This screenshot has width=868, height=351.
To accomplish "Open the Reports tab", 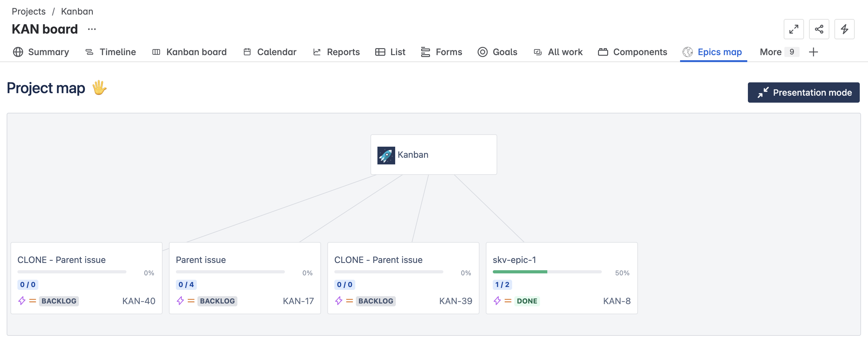I will pyautogui.click(x=336, y=52).
